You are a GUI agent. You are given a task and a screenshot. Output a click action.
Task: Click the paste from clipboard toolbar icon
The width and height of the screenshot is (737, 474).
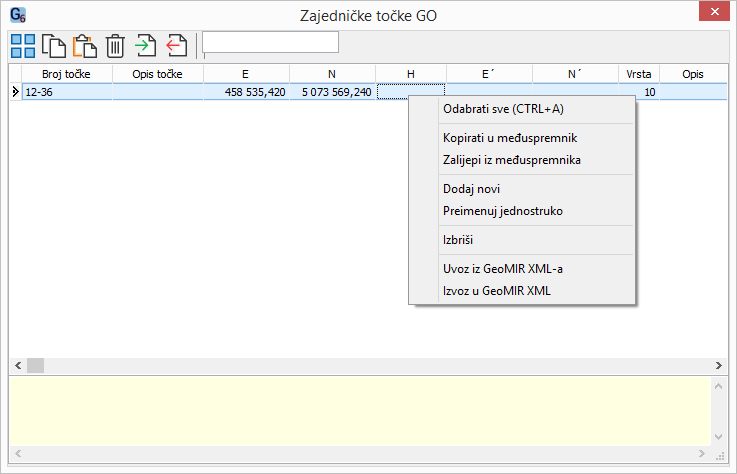[85, 46]
